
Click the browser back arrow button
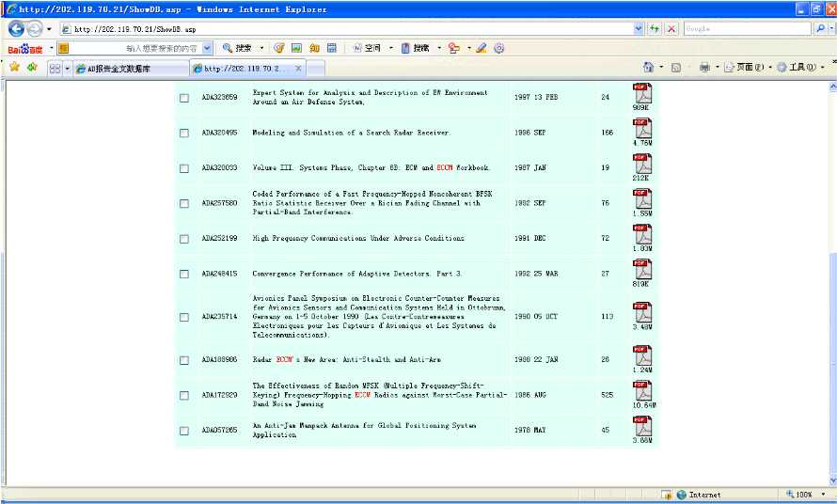(16, 29)
